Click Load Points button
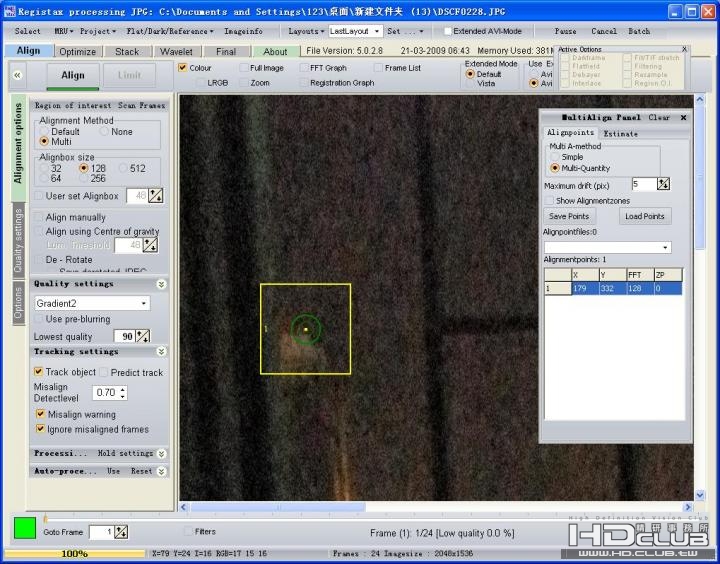720x564 pixels. (645, 216)
